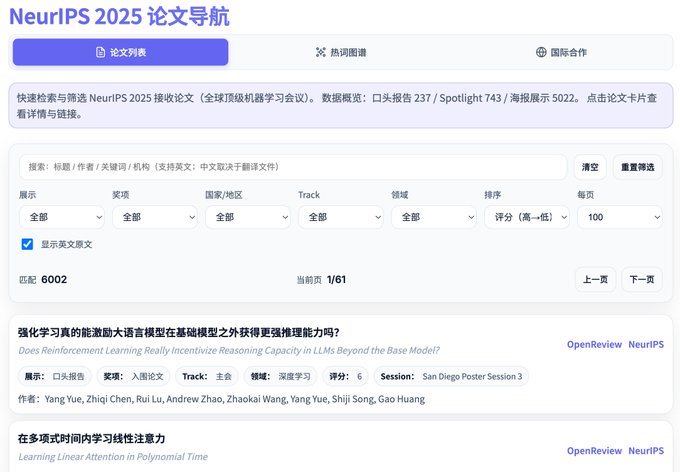Click the 上一页 previous page button
The image size is (680, 472).
tap(595, 280)
